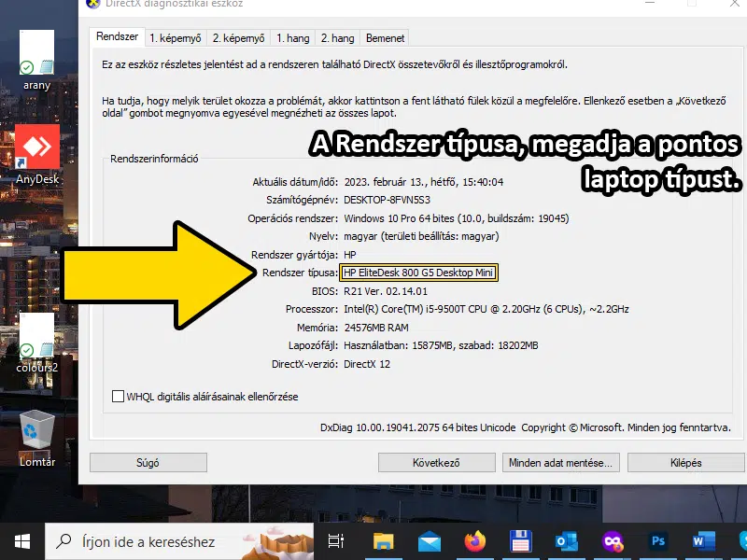Click "Minden adat mentése..." button

(x=561, y=462)
